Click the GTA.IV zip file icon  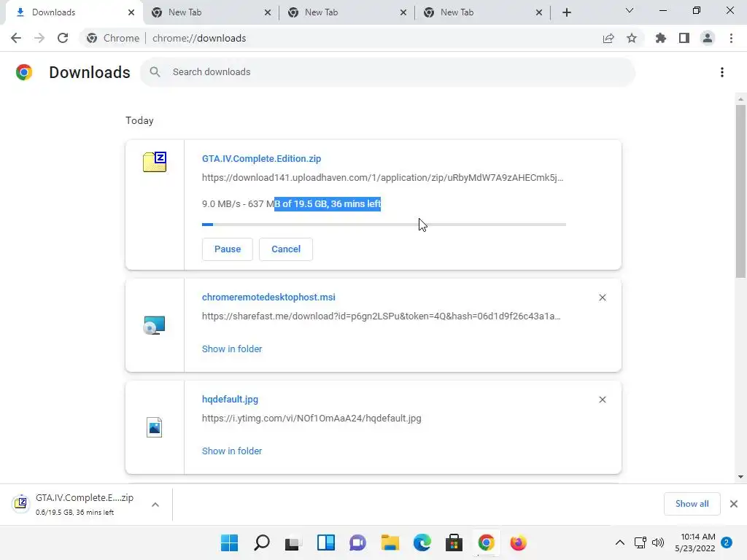(x=155, y=162)
